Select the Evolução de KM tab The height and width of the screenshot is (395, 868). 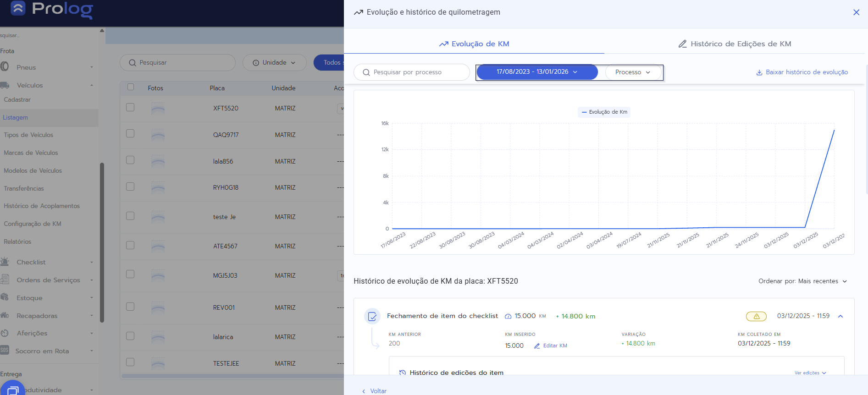pos(474,44)
